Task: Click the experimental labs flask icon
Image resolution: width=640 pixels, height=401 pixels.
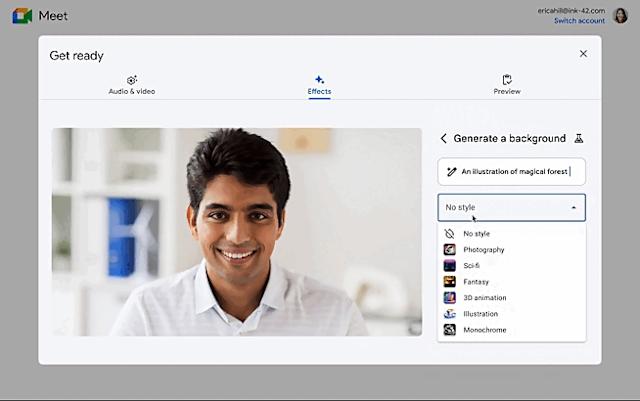Action: [x=578, y=139]
